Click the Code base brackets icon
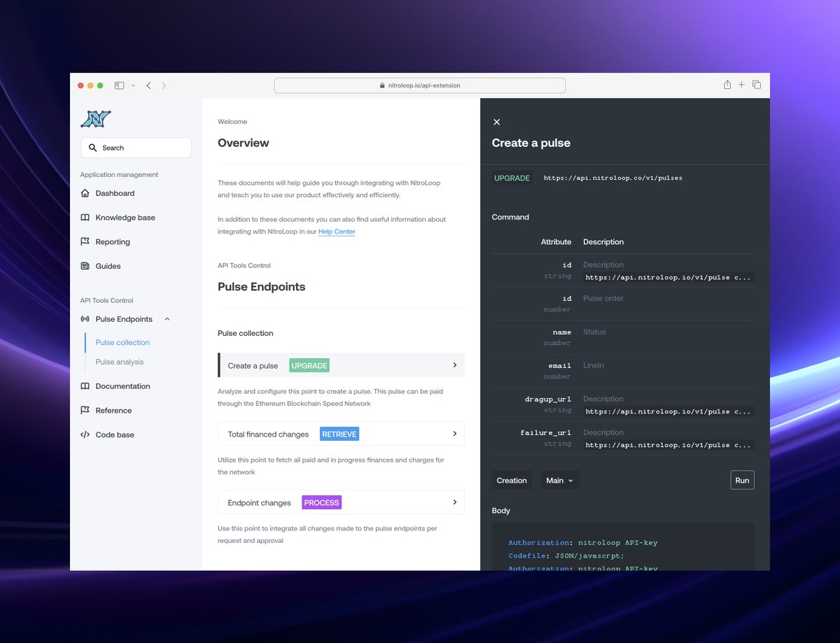This screenshot has height=643, width=840. click(x=85, y=434)
